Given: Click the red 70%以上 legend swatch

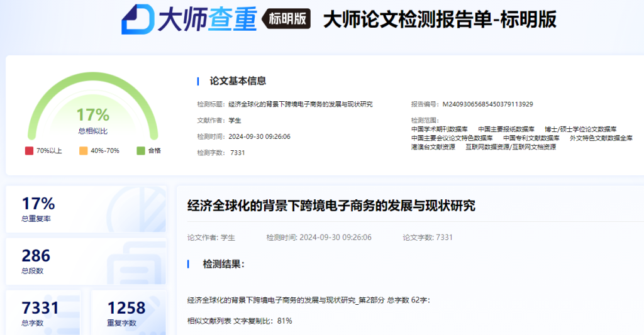Looking at the screenshot, I should pyautogui.click(x=29, y=151).
